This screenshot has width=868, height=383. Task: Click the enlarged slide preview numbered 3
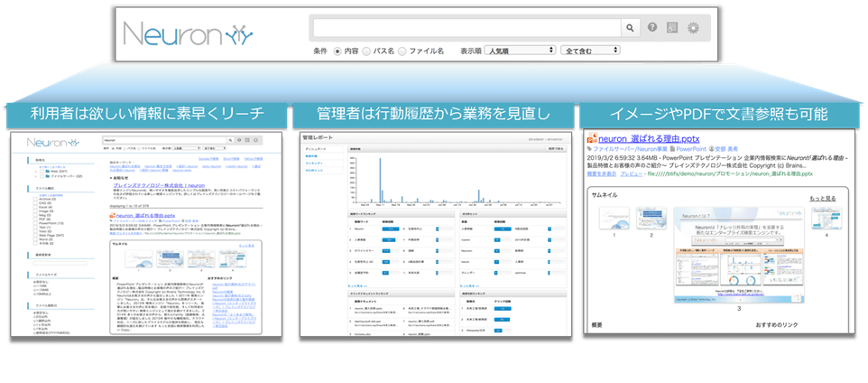(738, 256)
